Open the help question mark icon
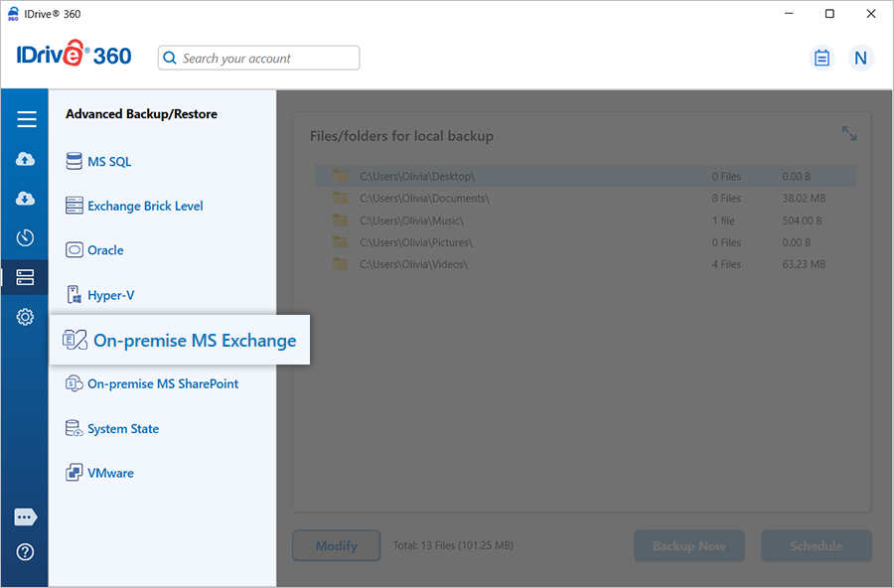Image resolution: width=894 pixels, height=588 pixels. (x=26, y=552)
